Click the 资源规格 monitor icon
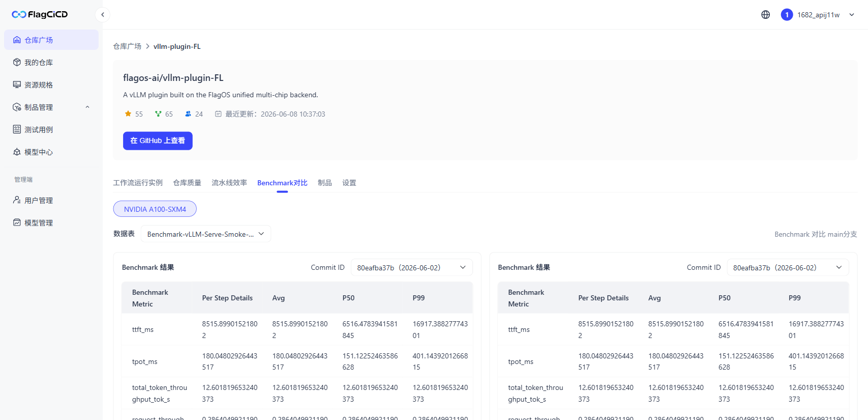 pyautogui.click(x=17, y=85)
